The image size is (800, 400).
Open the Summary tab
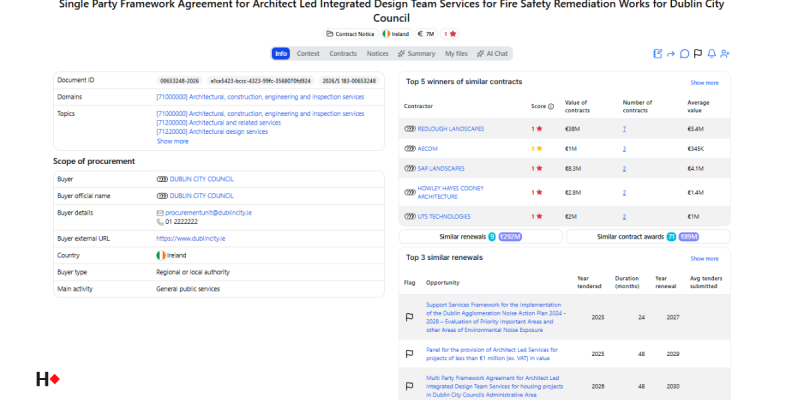tap(416, 54)
